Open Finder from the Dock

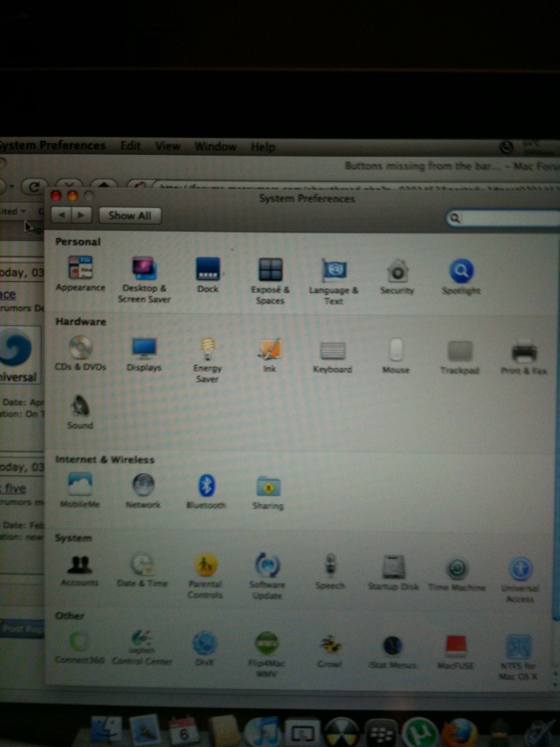point(105,731)
